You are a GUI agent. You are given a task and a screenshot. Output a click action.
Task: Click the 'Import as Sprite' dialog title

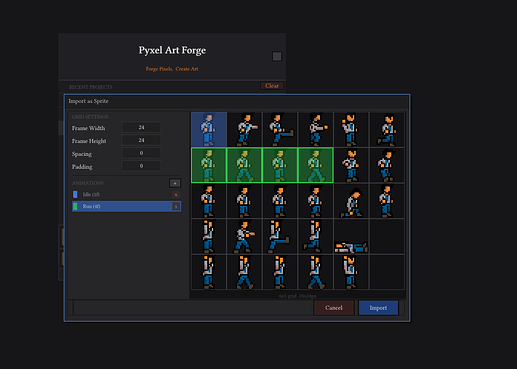click(x=88, y=101)
